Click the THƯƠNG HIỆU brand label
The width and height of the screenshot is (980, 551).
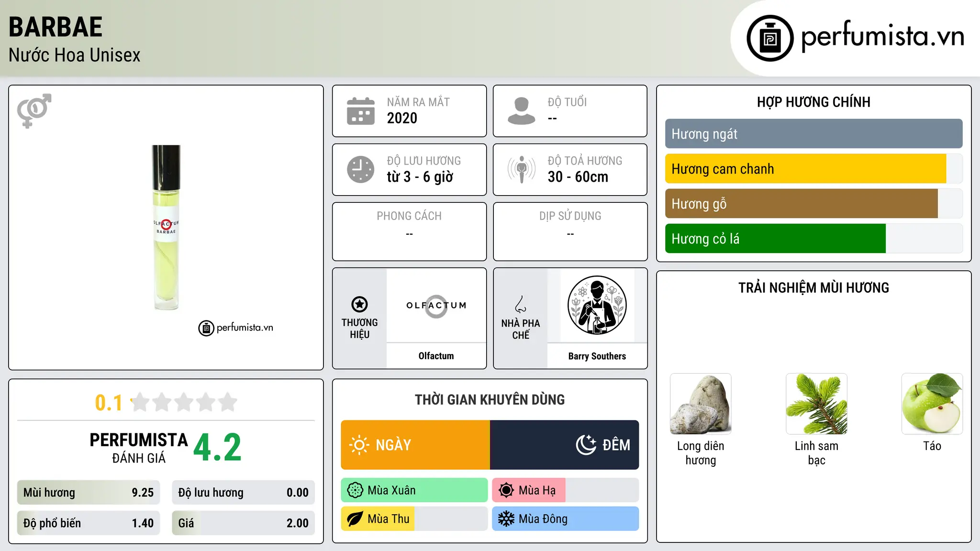pyautogui.click(x=359, y=329)
